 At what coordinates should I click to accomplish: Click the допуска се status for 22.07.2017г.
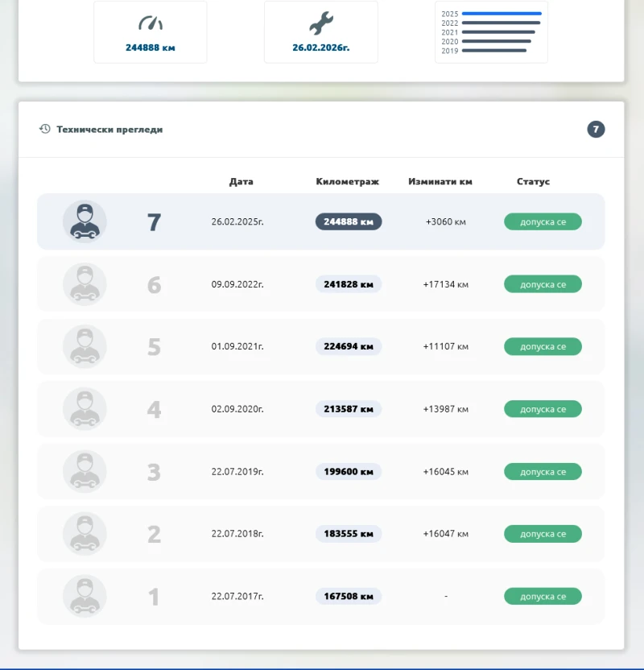[x=543, y=597]
